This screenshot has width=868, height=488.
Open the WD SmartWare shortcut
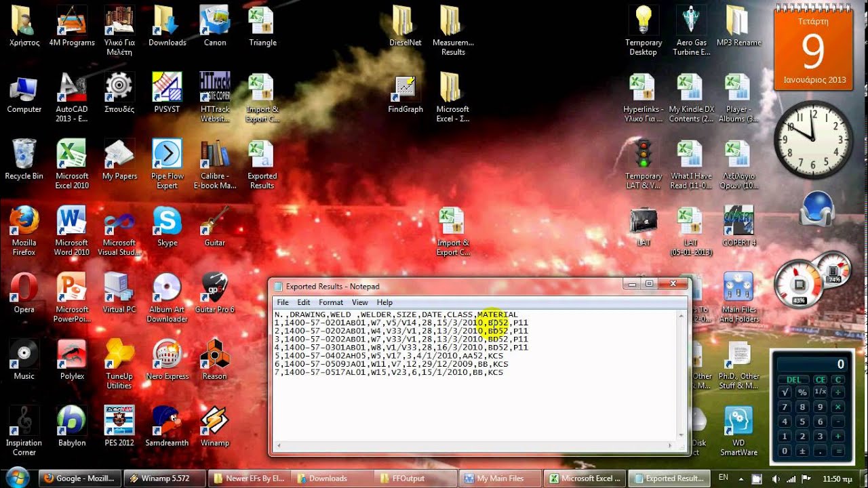738,422
